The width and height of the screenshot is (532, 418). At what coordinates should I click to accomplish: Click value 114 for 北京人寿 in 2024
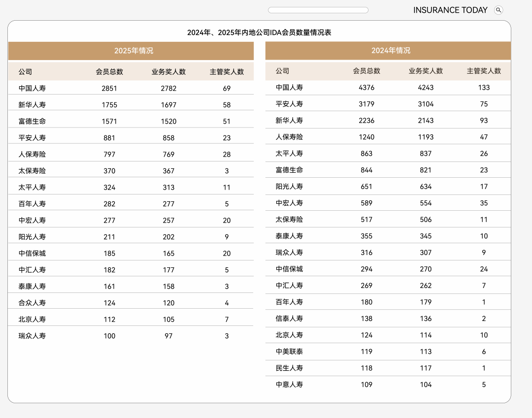[426, 335]
